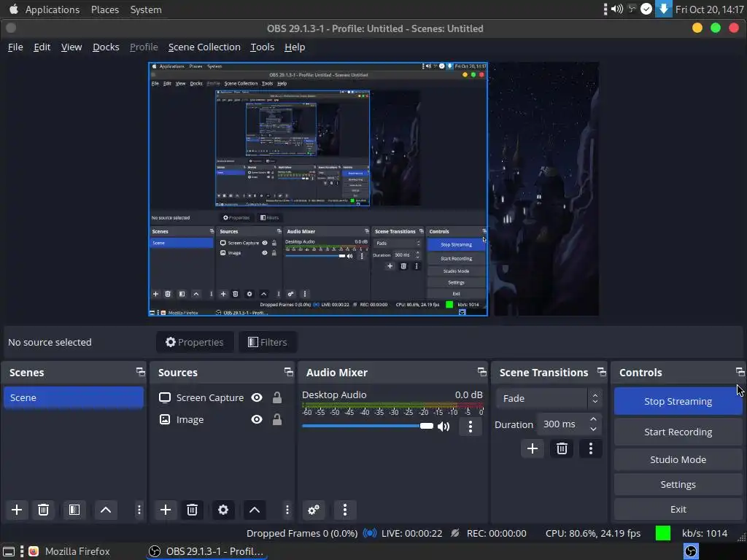Open Audio Mixer toolbar three-dot menu
747x560 pixels.
click(x=345, y=510)
